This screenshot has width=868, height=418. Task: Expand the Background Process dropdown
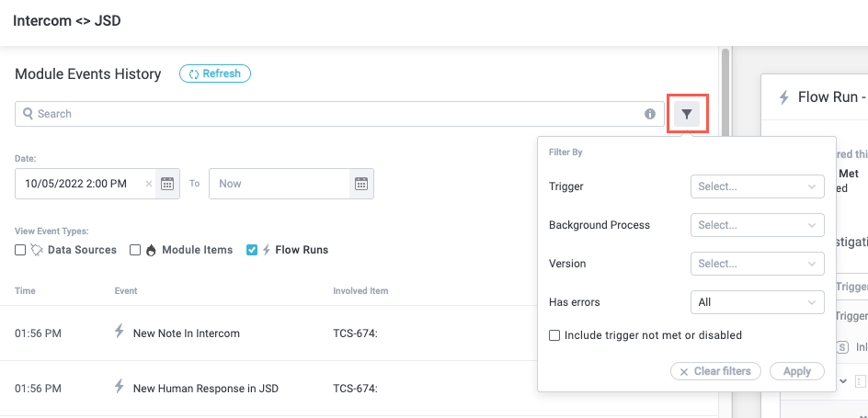coord(757,225)
